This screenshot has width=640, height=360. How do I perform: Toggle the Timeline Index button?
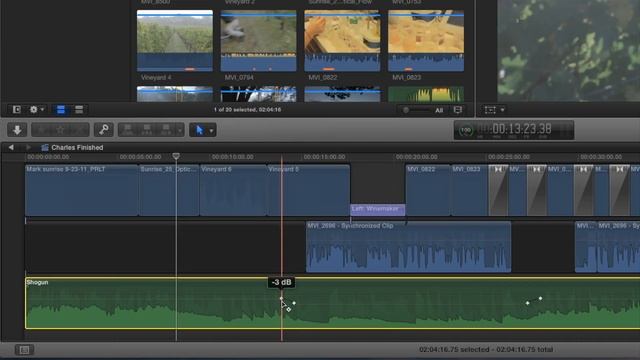coord(24,350)
